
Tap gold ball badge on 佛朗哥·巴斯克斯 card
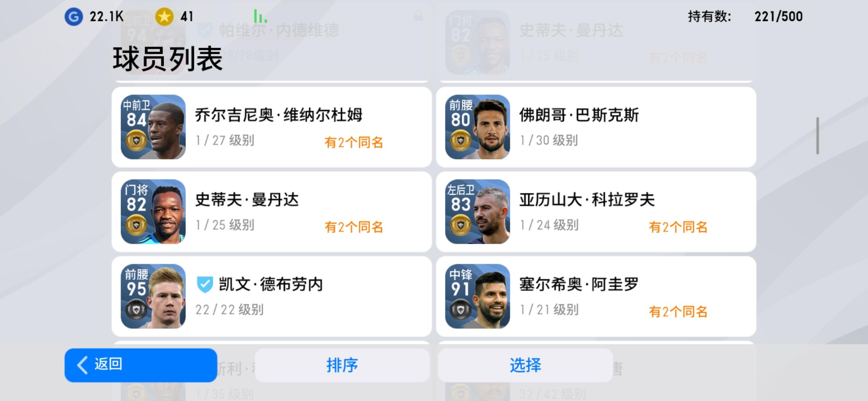point(460,140)
